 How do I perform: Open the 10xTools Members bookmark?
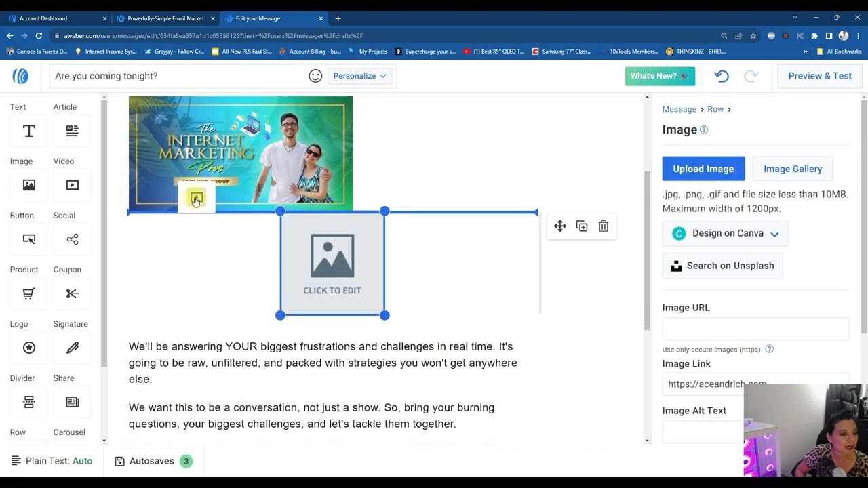tap(628, 52)
